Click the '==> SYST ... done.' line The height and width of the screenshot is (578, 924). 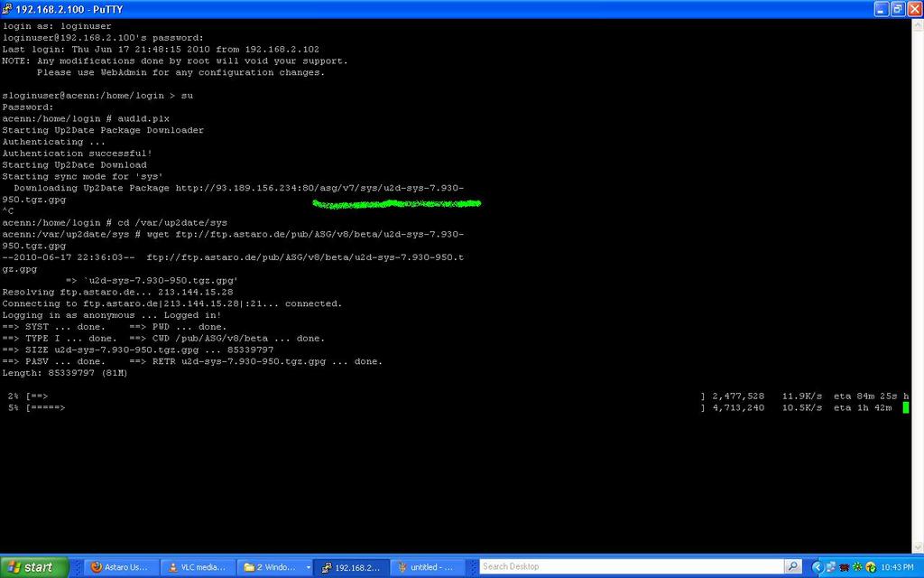pos(115,327)
